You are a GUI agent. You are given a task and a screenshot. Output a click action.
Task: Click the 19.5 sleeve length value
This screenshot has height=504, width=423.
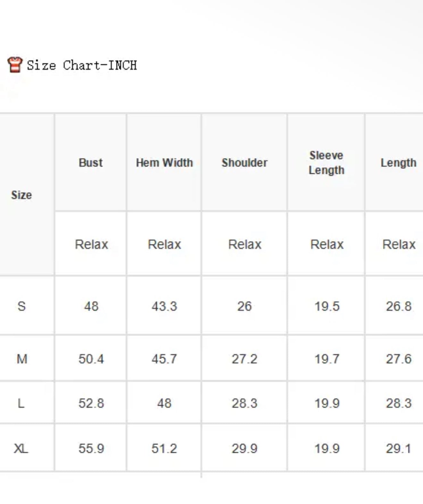click(327, 306)
